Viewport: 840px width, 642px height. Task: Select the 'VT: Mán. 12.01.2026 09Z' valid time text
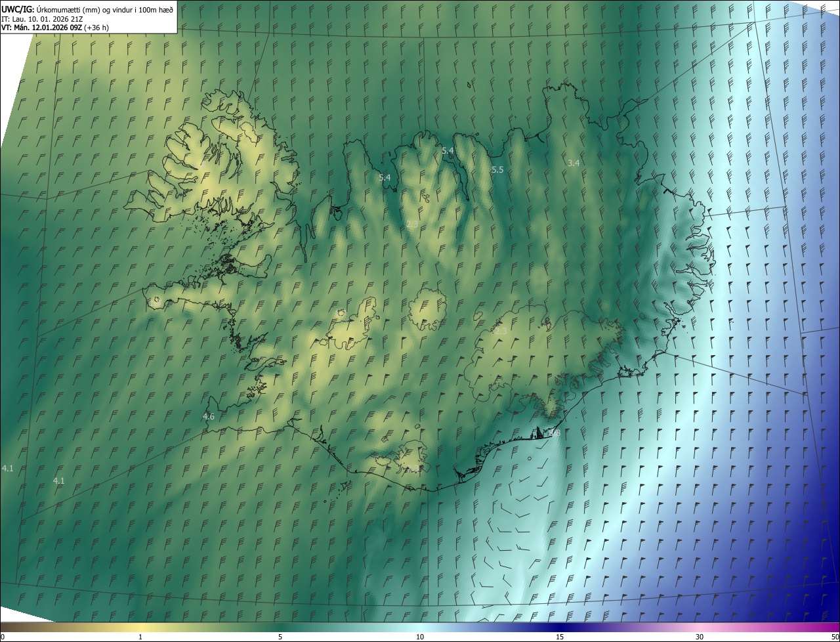41,28
